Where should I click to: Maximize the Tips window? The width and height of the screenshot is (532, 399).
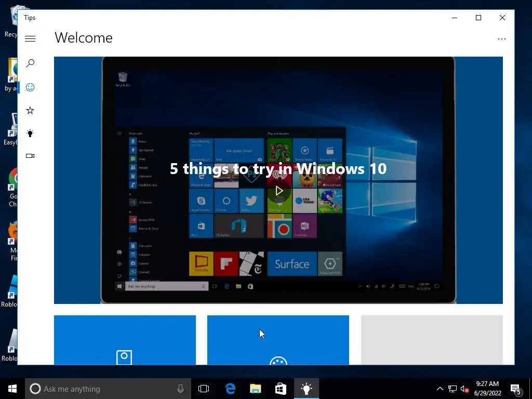pos(478,18)
